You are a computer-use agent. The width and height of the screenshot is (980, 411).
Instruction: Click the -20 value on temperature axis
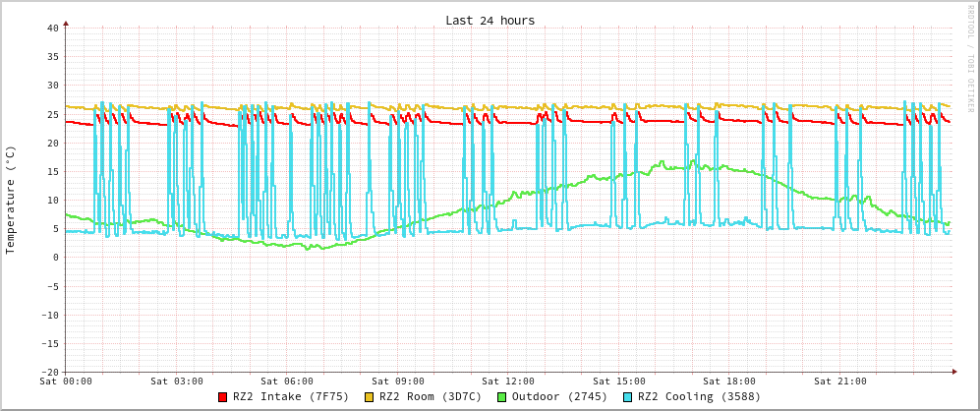coord(49,373)
